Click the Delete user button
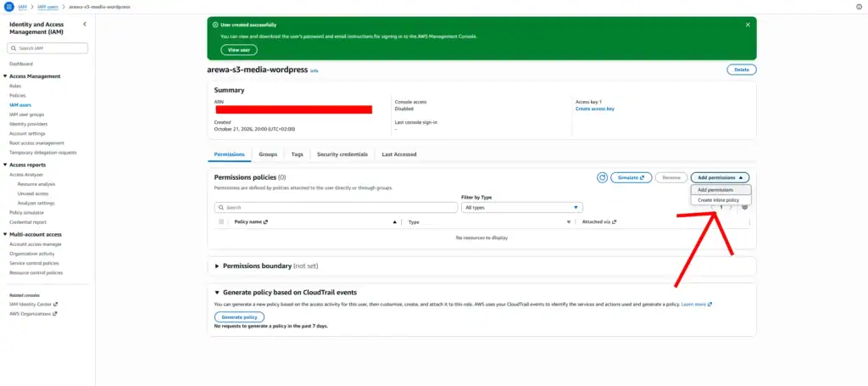Viewport: 868px width, 386px height. (x=741, y=70)
